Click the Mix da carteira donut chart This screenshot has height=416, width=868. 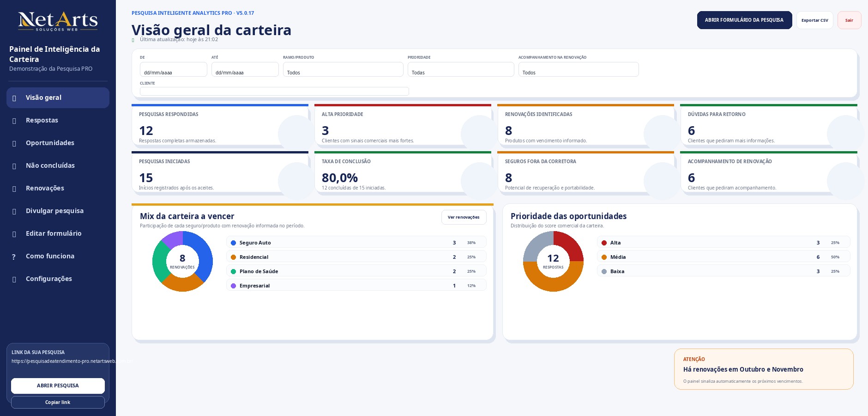182,261
